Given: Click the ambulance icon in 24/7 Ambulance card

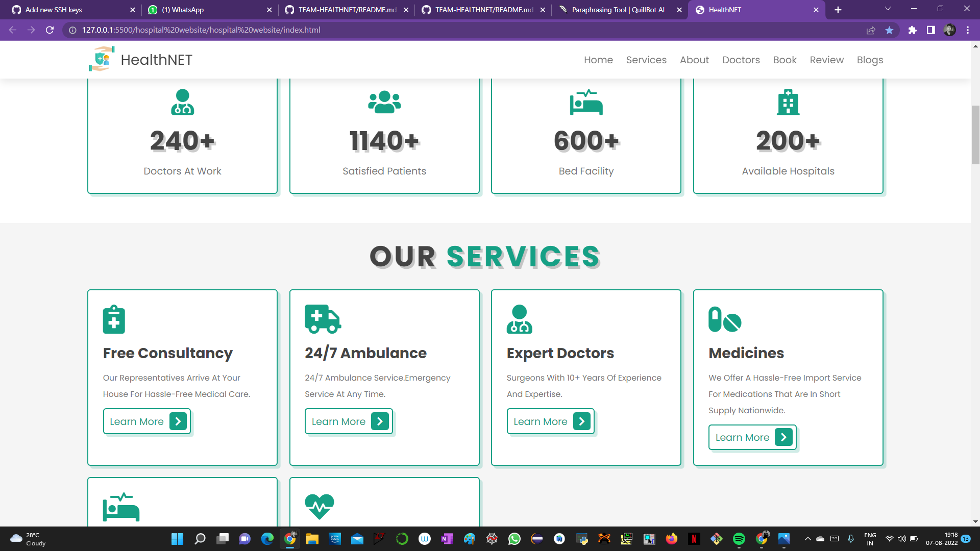Looking at the screenshot, I should coord(323,319).
